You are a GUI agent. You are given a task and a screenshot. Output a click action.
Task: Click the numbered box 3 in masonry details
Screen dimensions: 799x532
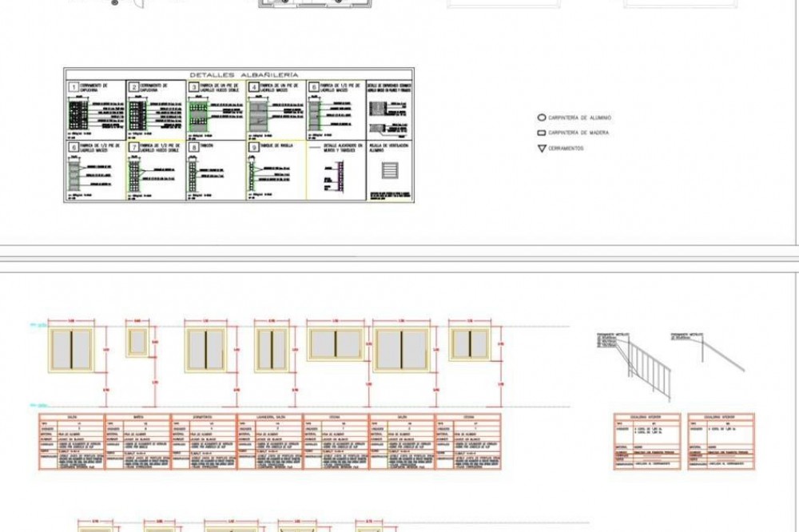click(193, 86)
